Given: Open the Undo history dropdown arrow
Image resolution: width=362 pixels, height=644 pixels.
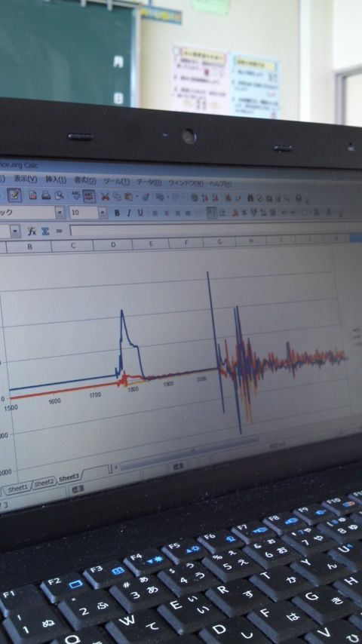Looking at the screenshot, I should point(167,197).
